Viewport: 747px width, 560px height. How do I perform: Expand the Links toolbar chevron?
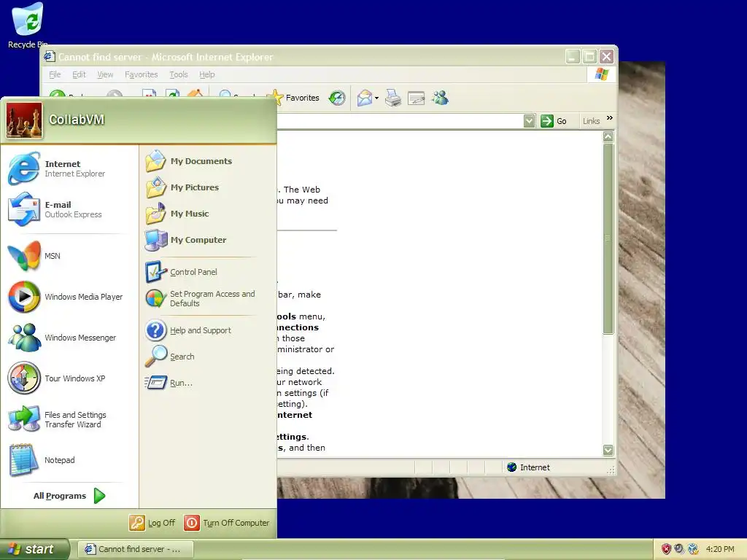click(x=610, y=118)
